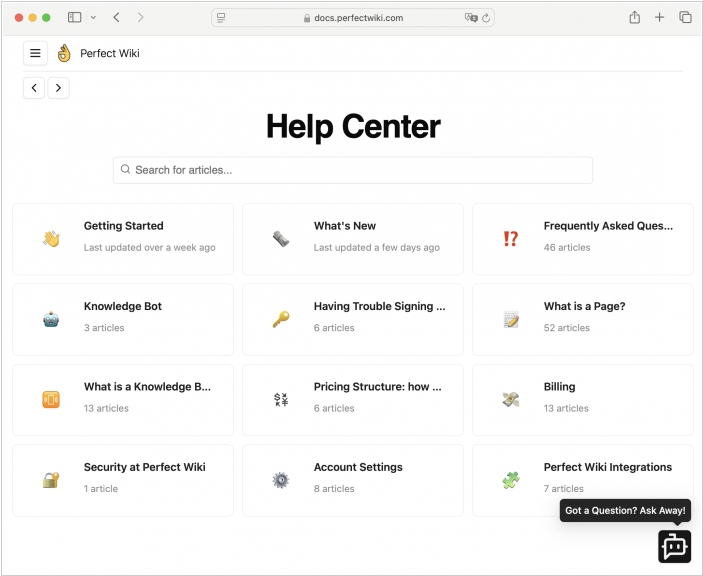Viewport: 703px width, 576px height.
Task: Click Safari's forward arrow
Action: 141,17
